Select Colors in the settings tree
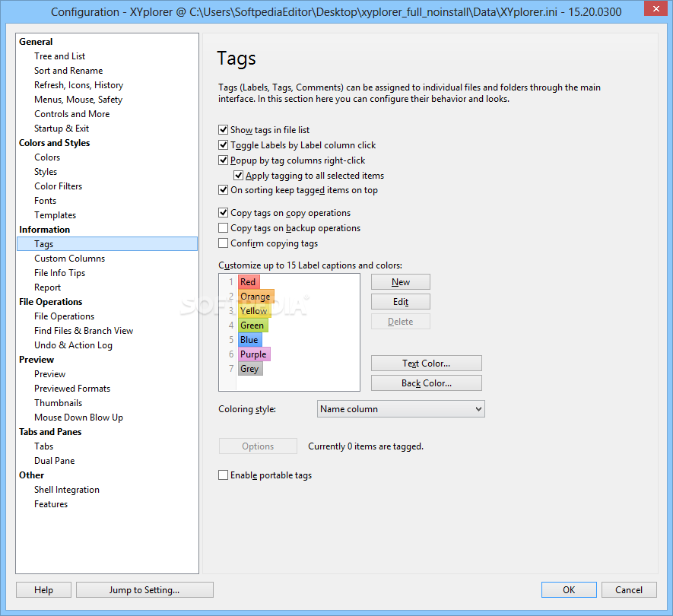 point(47,157)
